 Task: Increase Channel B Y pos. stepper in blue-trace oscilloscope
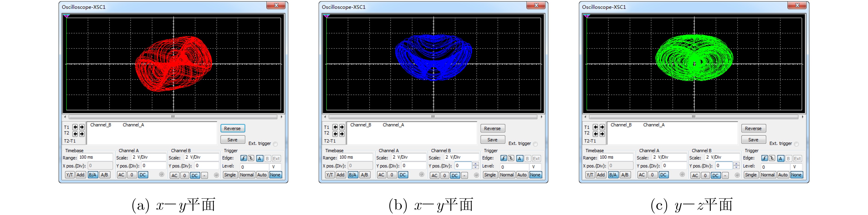point(476,164)
